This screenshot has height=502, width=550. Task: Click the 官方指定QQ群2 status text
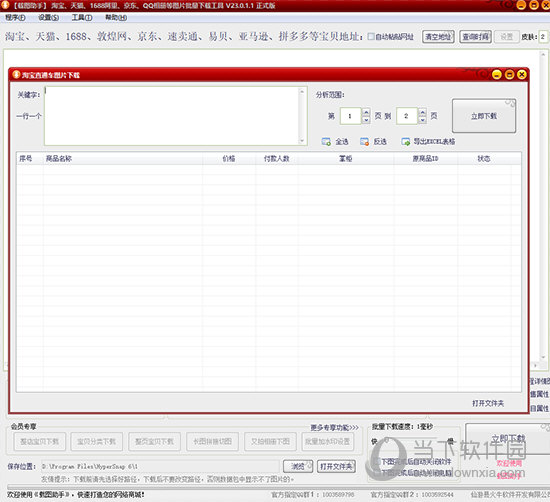pyautogui.click(x=412, y=495)
